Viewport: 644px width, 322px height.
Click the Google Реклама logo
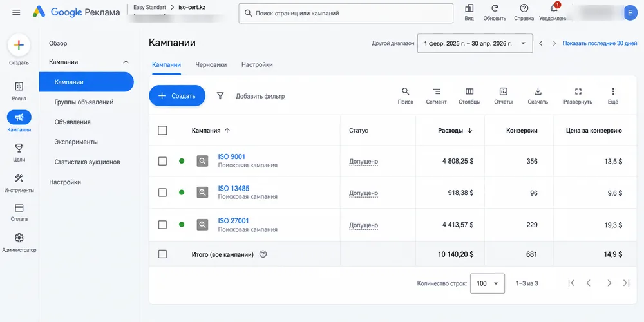(77, 12)
